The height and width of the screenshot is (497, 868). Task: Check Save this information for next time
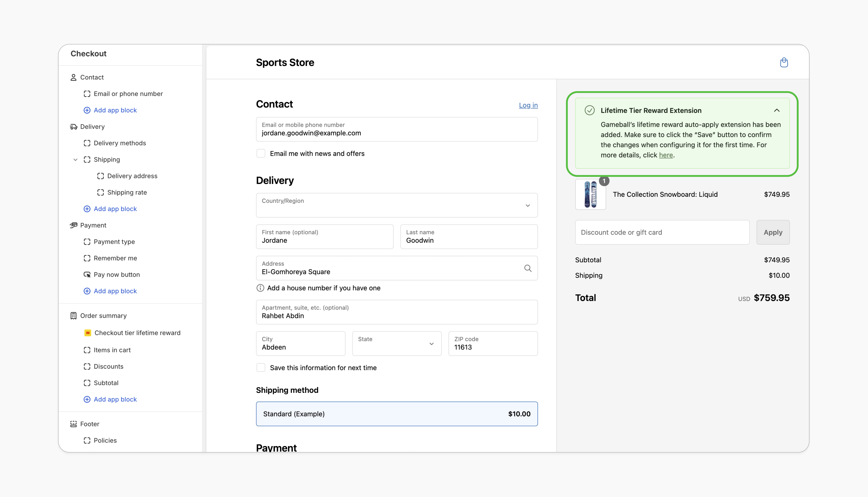(x=261, y=367)
